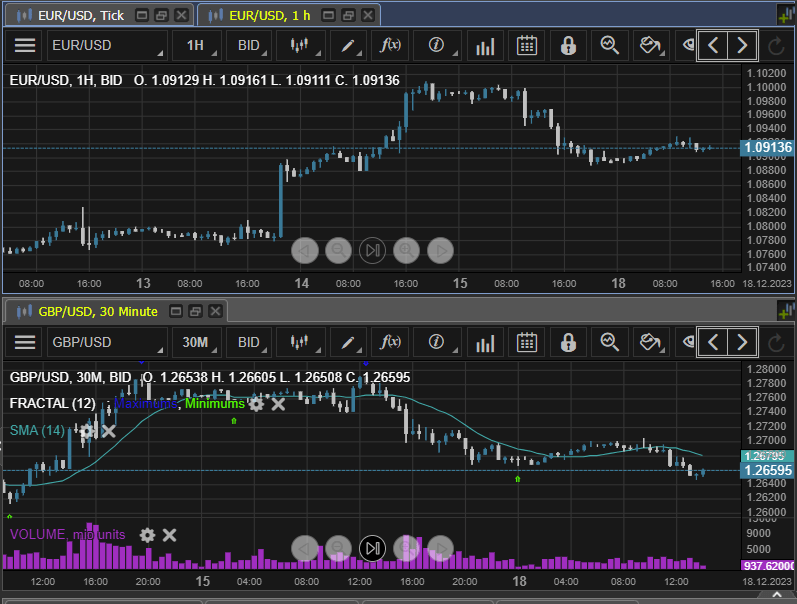Click right arrow button in EUR/USD toolbar

(x=742, y=46)
